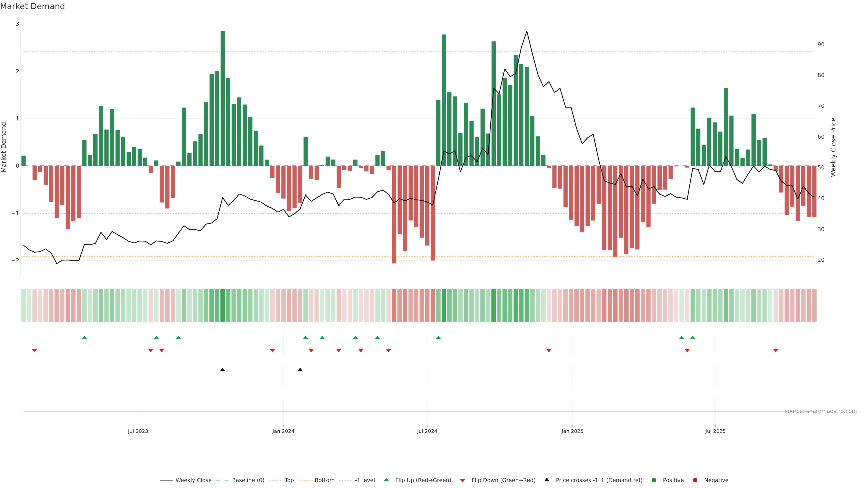
Task: Click the Weekly Close Price axis title
Action: [x=833, y=147]
